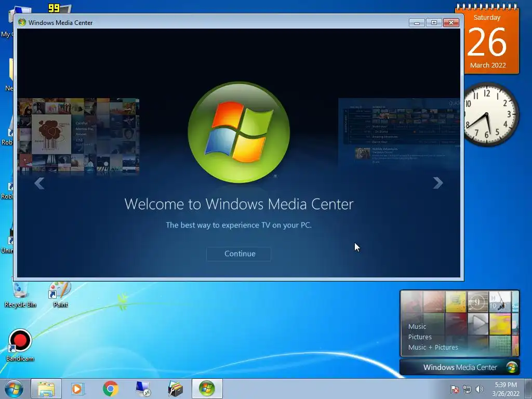532x399 pixels.
Task: Click the Media Center title bar icon
Action: (22, 22)
